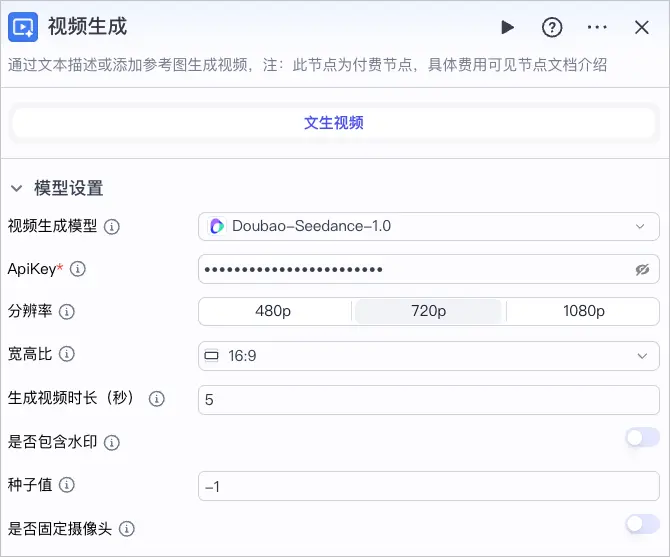Click the seed value field showing -1
670x557 pixels.
point(429,486)
